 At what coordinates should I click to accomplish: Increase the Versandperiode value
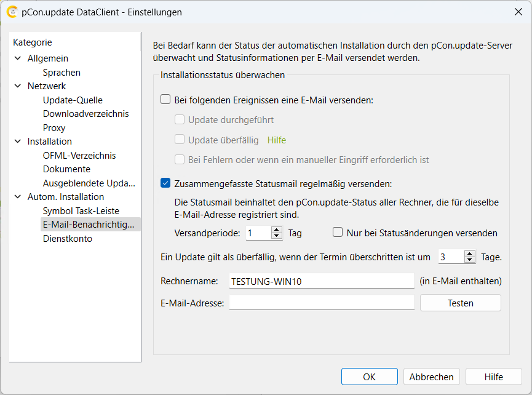click(277, 229)
